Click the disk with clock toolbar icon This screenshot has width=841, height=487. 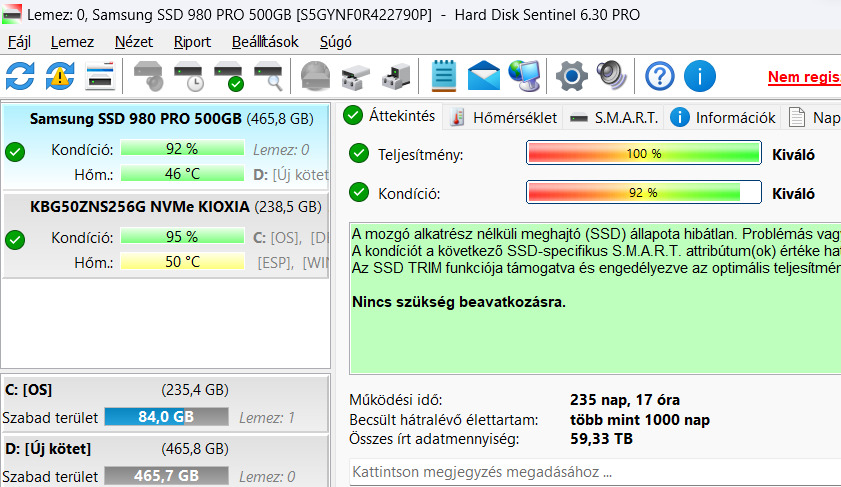click(189, 75)
